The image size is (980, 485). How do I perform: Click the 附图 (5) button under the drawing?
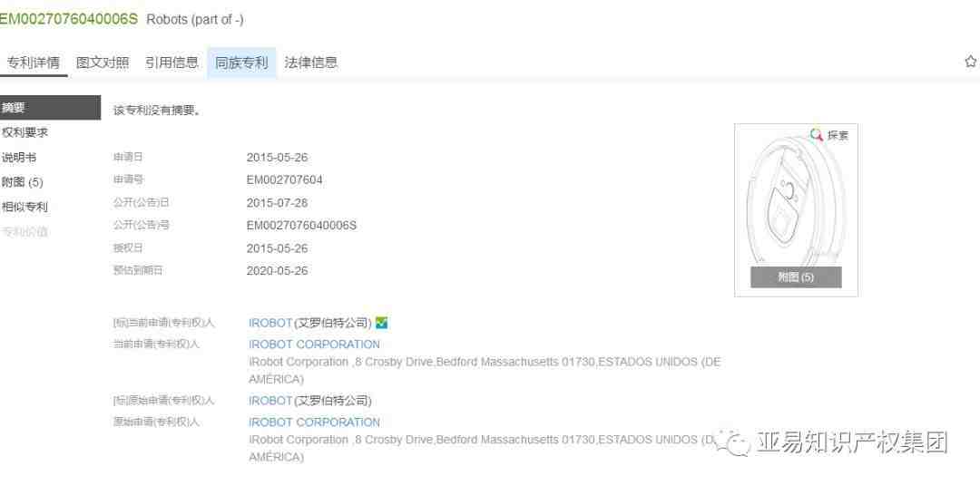tap(796, 277)
